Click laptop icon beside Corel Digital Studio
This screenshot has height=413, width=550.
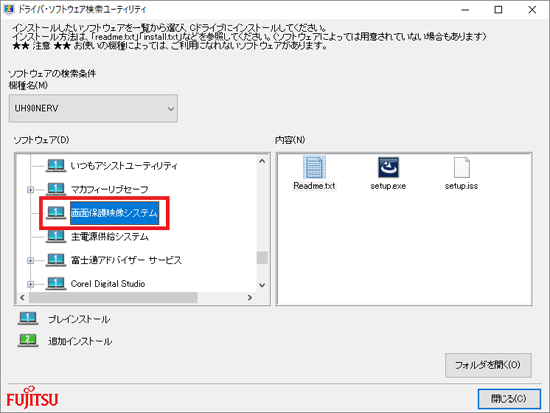[x=56, y=284]
